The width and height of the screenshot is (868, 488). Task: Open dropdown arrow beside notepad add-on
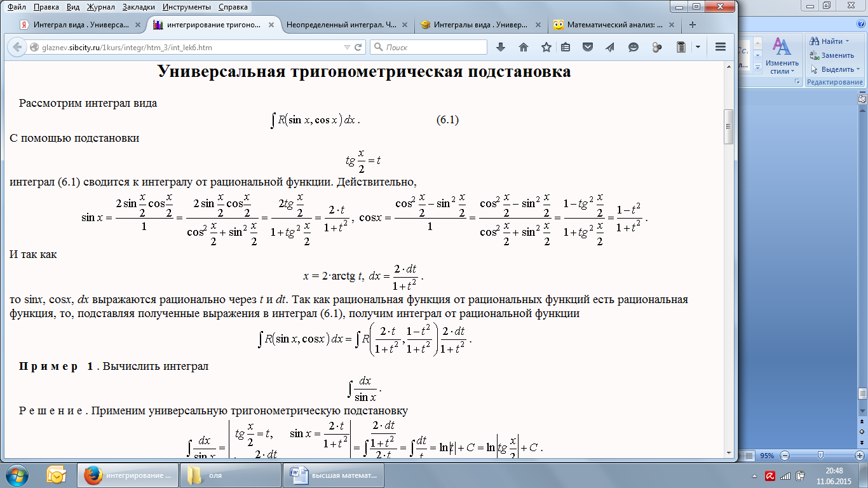[698, 47]
